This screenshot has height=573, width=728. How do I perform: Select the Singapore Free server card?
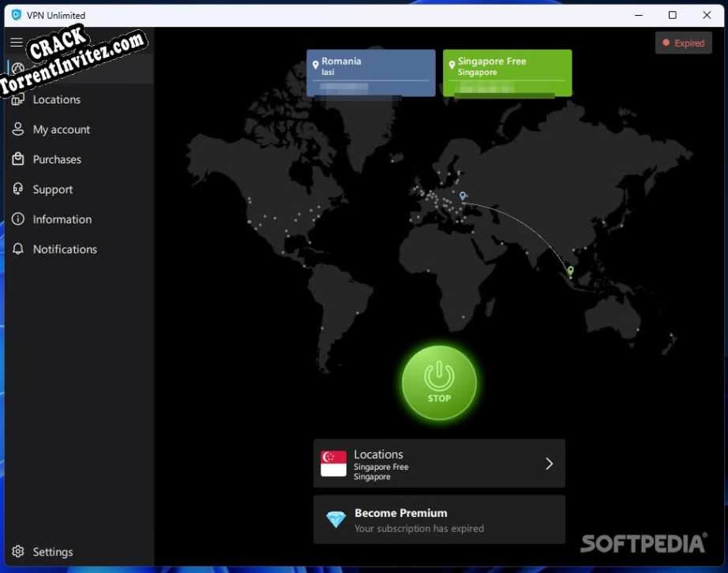coord(507,73)
